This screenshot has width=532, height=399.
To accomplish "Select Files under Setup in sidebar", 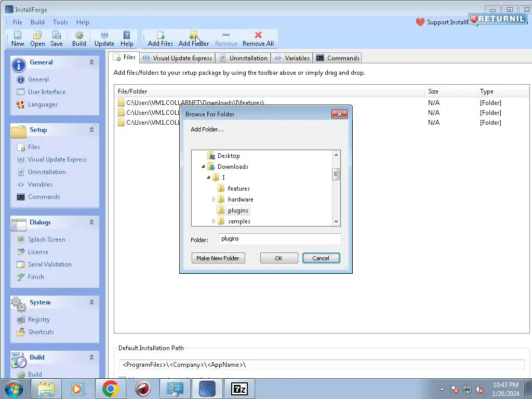I will click(x=34, y=147).
